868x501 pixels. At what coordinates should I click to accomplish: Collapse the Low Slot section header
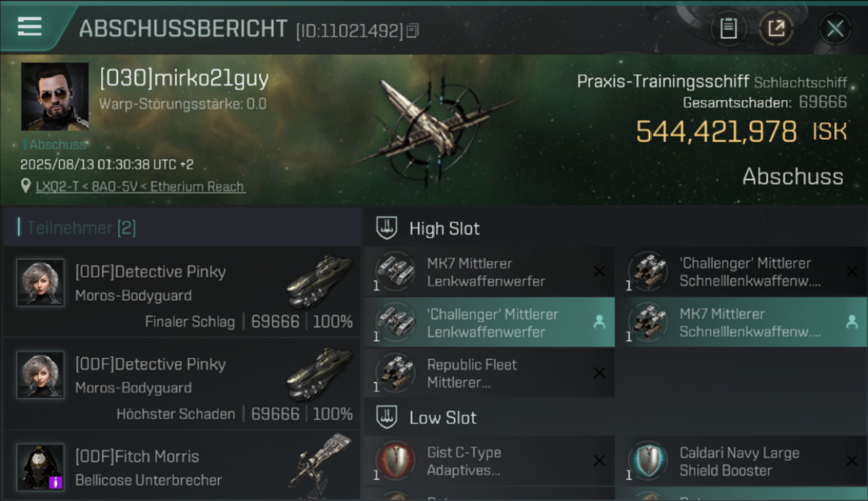tap(615, 417)
